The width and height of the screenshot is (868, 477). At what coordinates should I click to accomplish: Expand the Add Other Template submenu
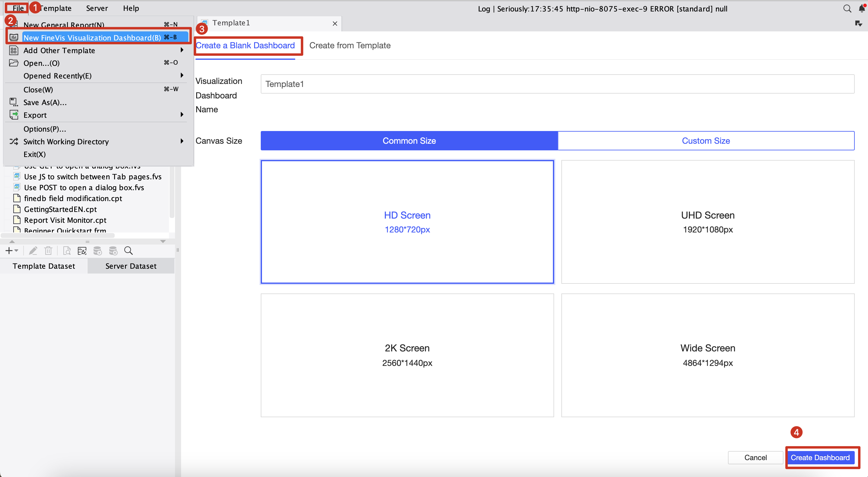click(x=182, y=50)
